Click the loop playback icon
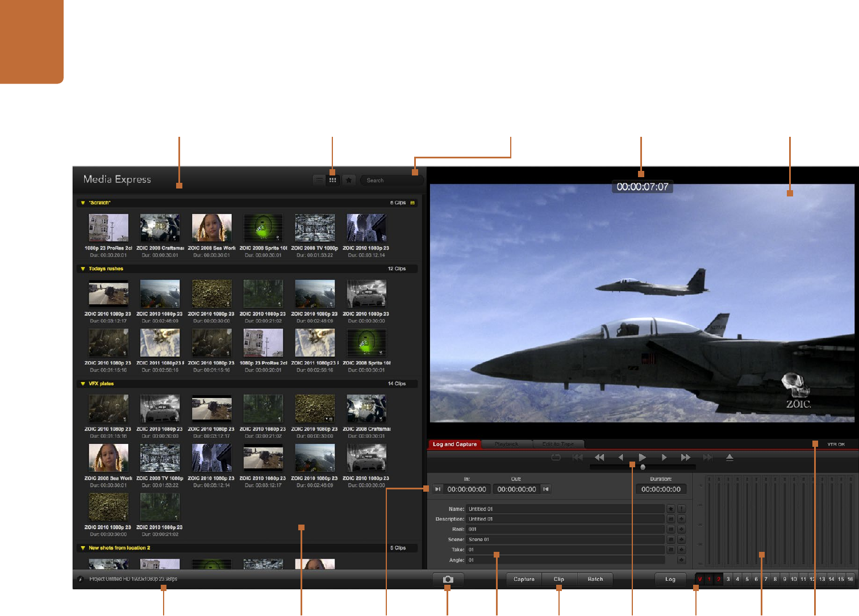 pos(556,458)
